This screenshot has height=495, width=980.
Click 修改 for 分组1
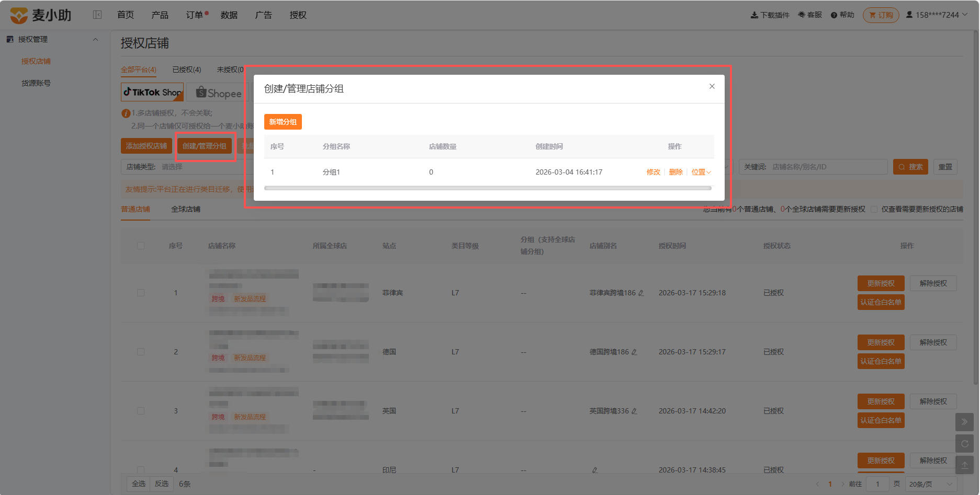[653, 172]
